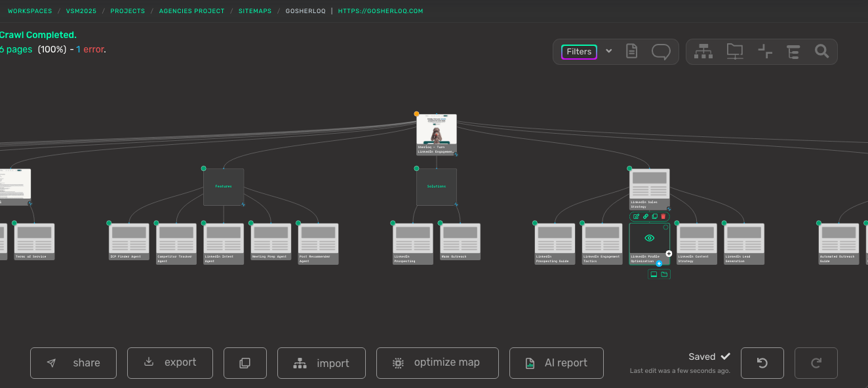
Task: Select the Solutions section node
Action: tap(437, 187)
